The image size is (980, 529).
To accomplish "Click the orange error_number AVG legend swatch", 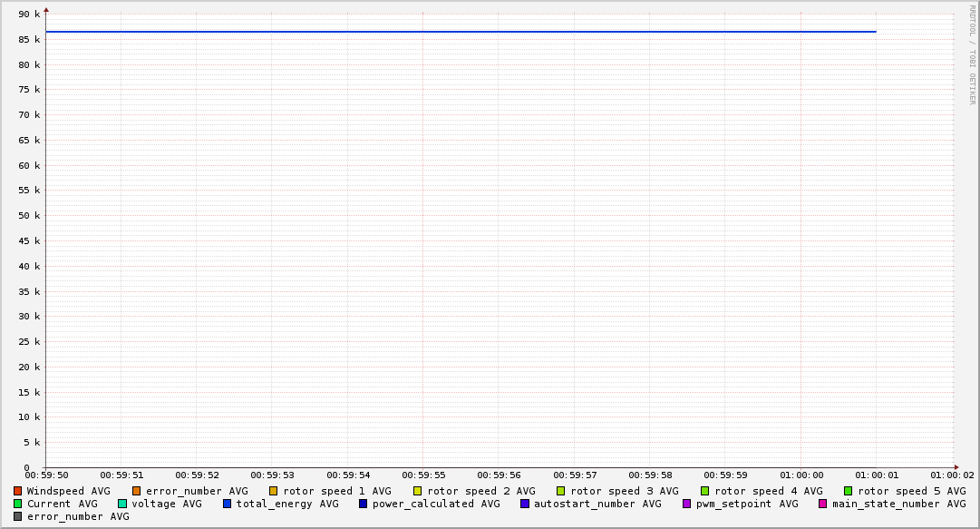I will [137, 491].
